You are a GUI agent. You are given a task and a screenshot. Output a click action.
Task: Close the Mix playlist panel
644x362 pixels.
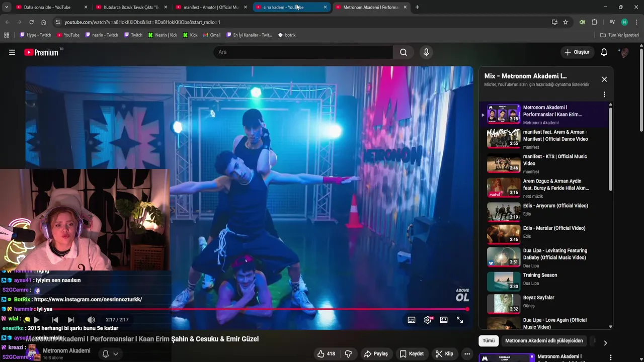coord(604,79)
